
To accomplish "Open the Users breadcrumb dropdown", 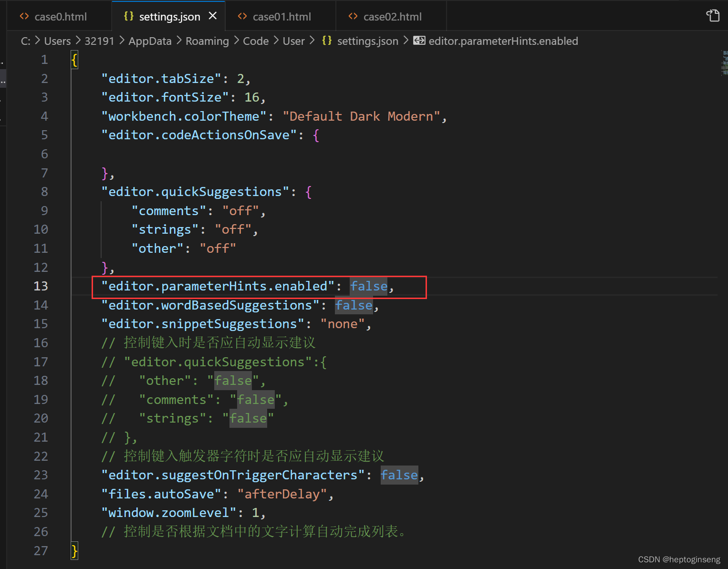I will [x=57, y=41].
